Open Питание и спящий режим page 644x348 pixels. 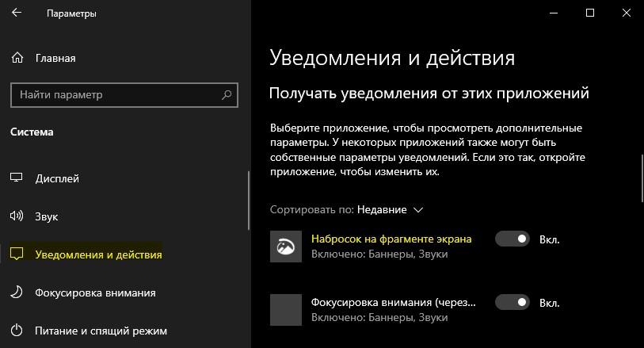(x=101, y=331)
